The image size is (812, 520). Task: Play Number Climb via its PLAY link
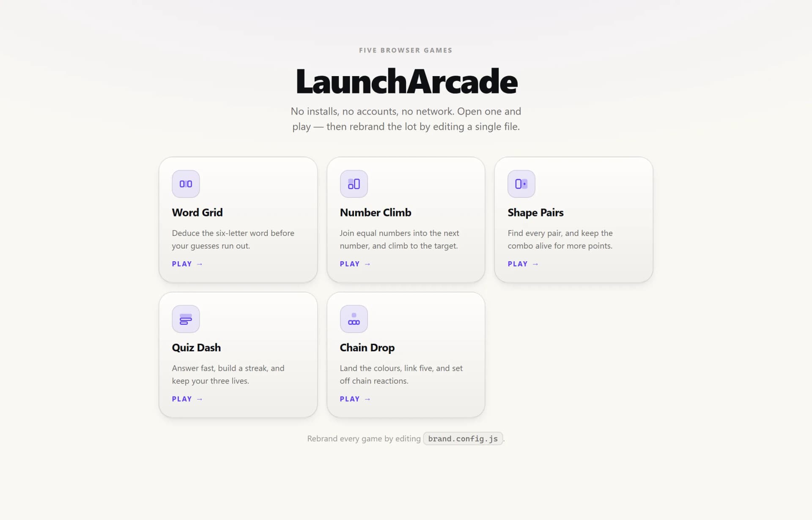tap(355, 264)
